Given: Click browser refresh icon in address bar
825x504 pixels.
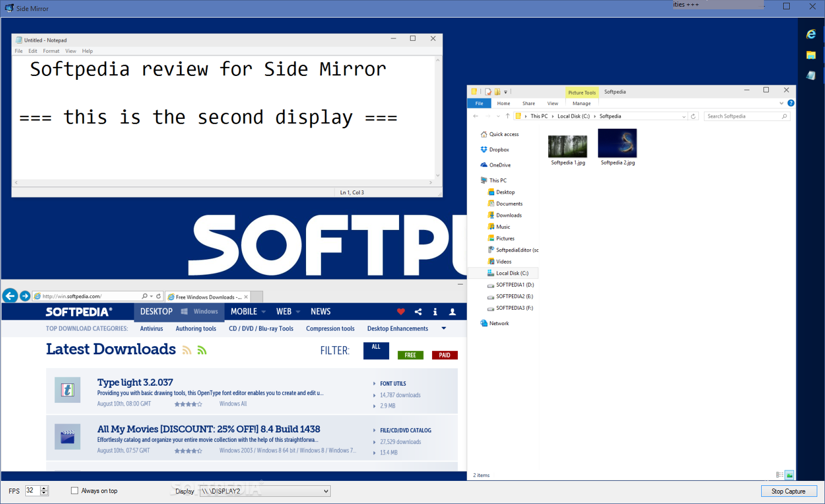Looking at the screenshot, I should tap(159, 296).
